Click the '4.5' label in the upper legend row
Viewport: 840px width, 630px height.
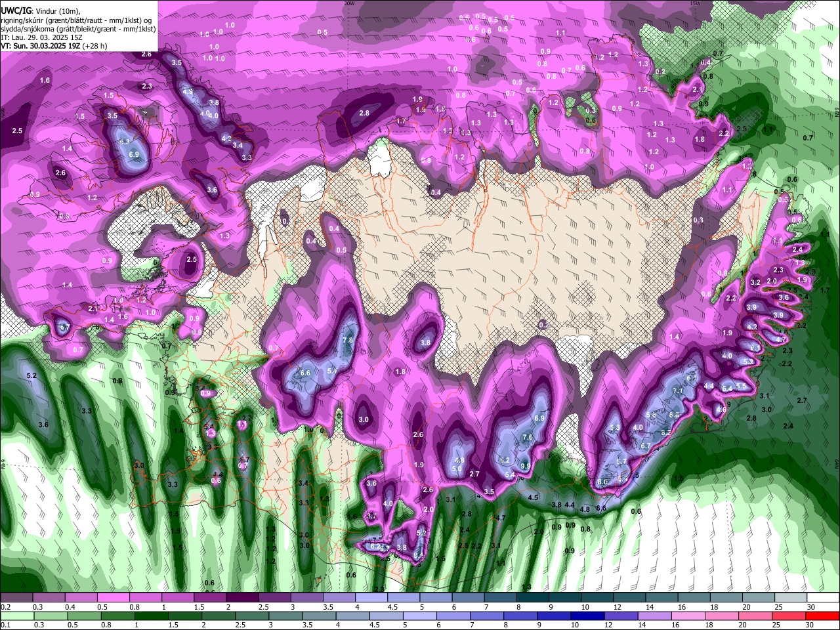tap(393, 607)
